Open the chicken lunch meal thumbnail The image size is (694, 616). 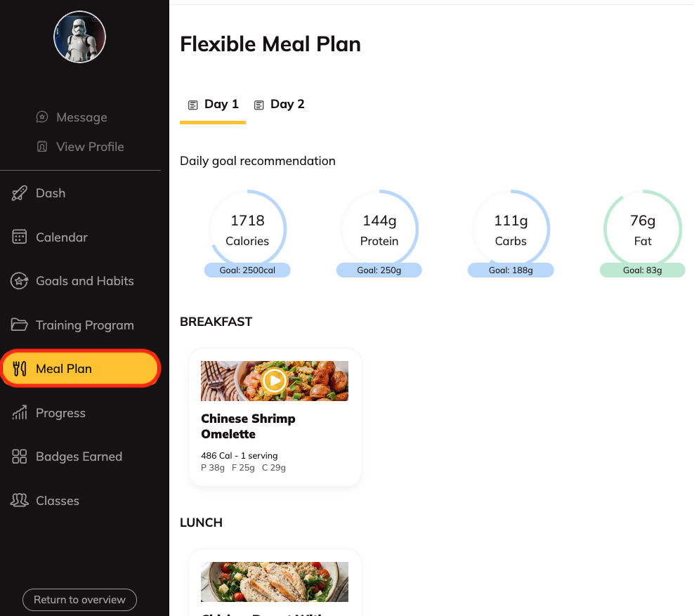point(275,582)
